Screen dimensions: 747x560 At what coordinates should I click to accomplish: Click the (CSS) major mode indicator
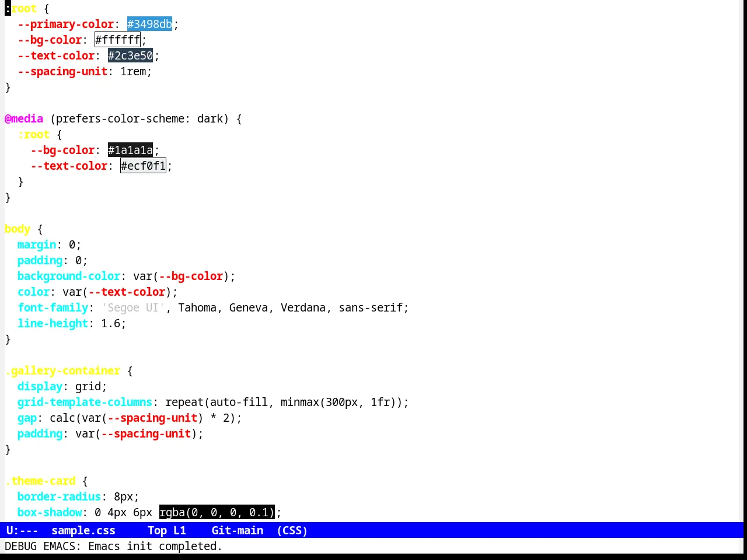[x=292, y=530]
